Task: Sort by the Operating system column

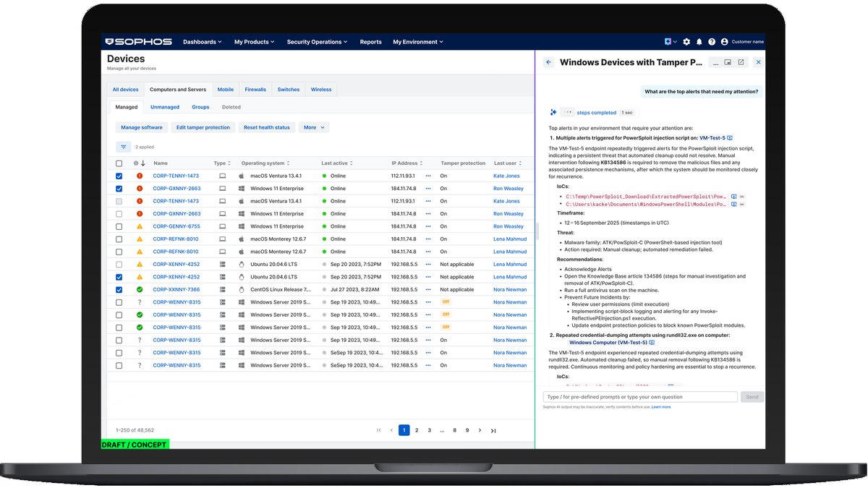Action: click(265, 163)
